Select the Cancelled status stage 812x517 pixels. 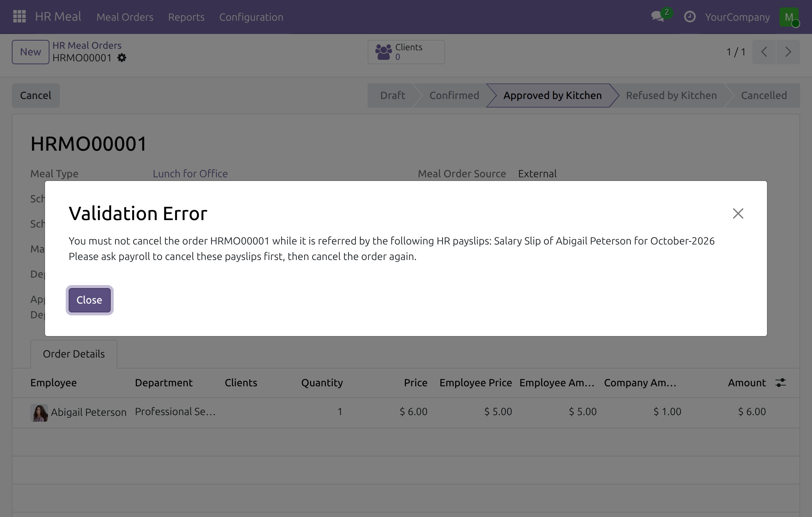(x=764, y=96)
